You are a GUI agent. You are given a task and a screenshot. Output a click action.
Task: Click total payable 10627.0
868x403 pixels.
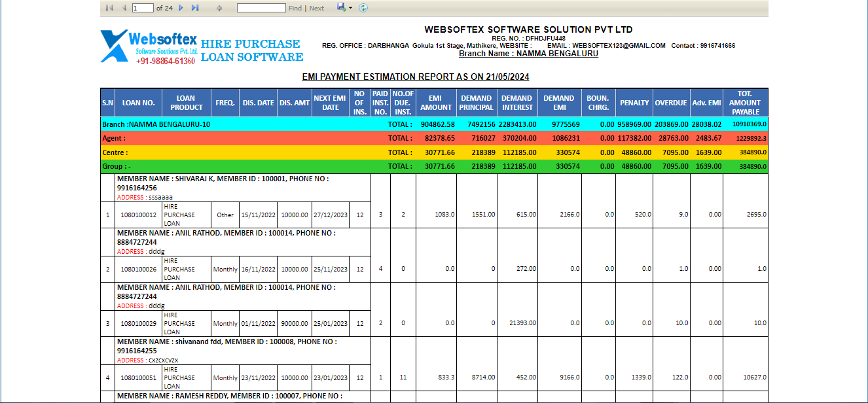755,377
